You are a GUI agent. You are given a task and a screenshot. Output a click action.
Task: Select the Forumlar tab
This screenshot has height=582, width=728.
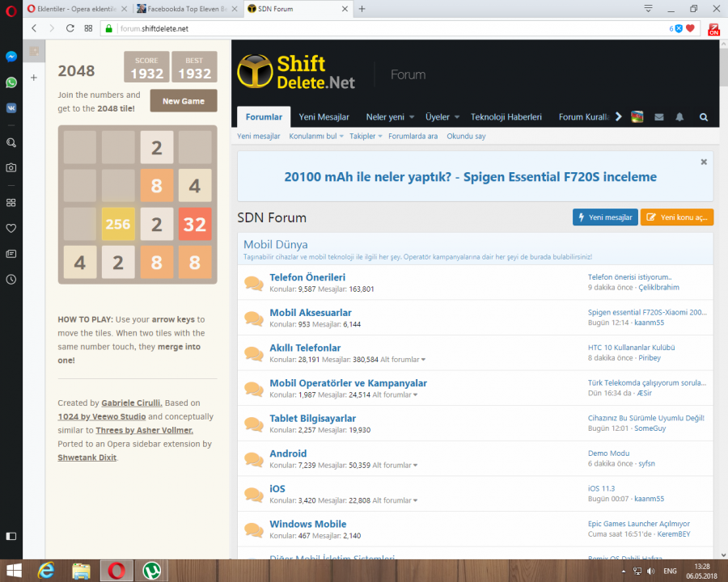(264, 117)
